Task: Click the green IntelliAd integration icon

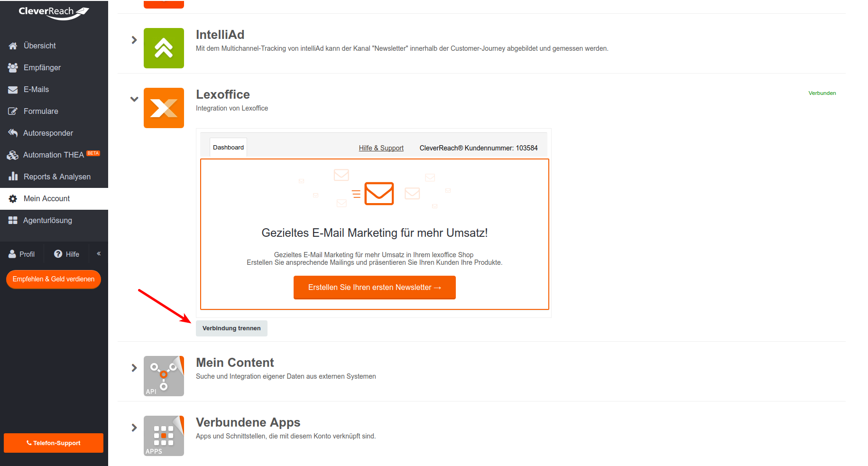Action: (x=164, y=48)
